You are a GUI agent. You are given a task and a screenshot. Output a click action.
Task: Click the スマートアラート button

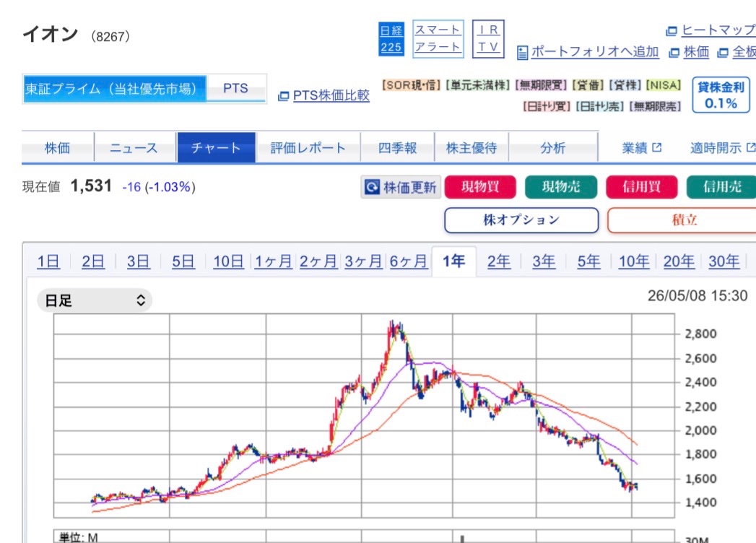pyautogui.click(x=438, y=38)
